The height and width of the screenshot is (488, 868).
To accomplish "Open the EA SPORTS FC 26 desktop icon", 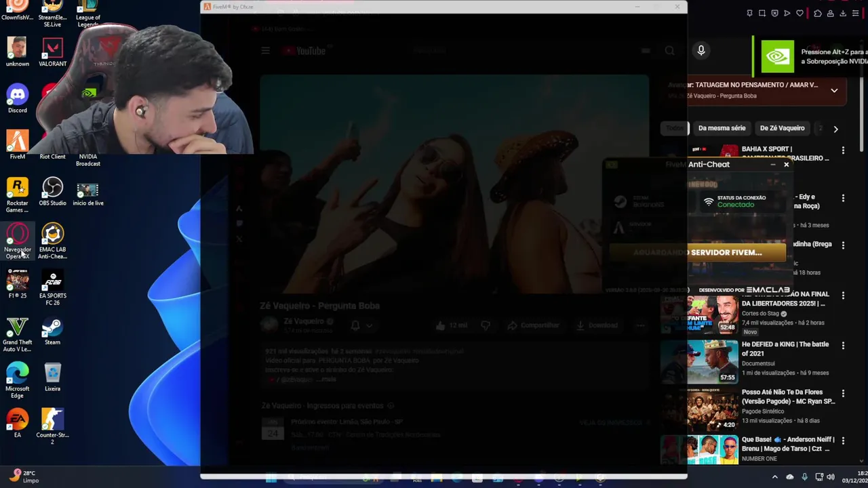I will [x=52, y=287].
